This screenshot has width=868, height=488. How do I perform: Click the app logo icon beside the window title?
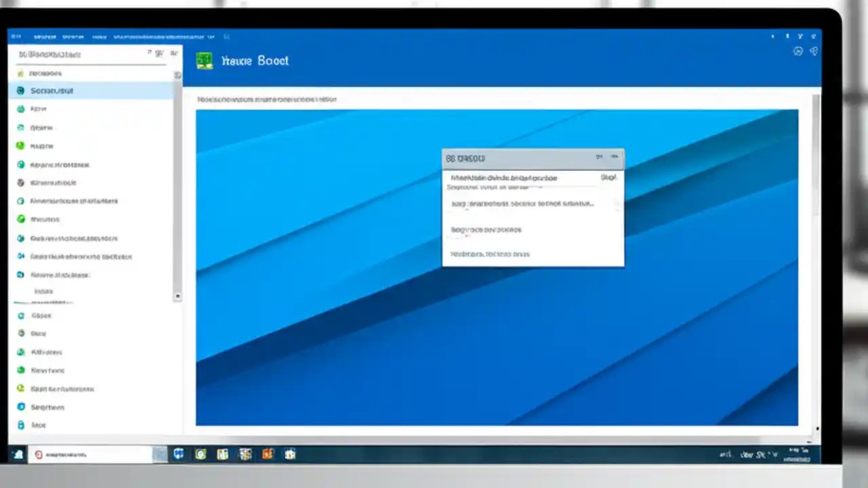point(204,60)
